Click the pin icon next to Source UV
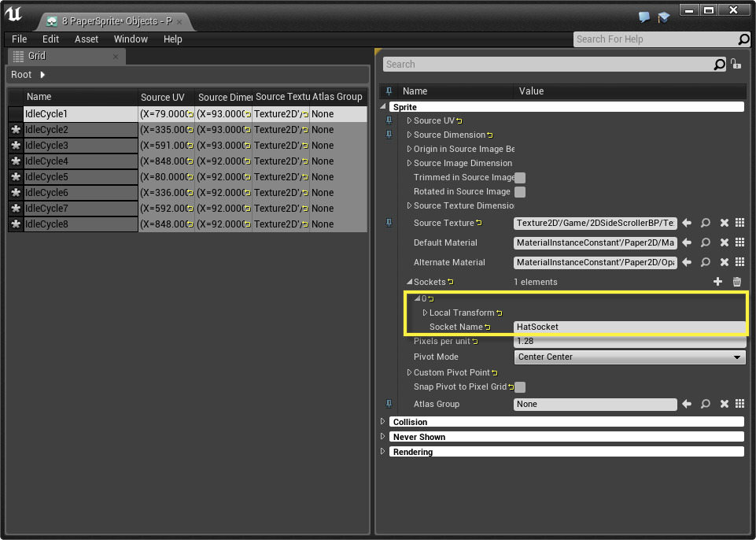This screenshot has width=756, height=540. coord(389,120)
